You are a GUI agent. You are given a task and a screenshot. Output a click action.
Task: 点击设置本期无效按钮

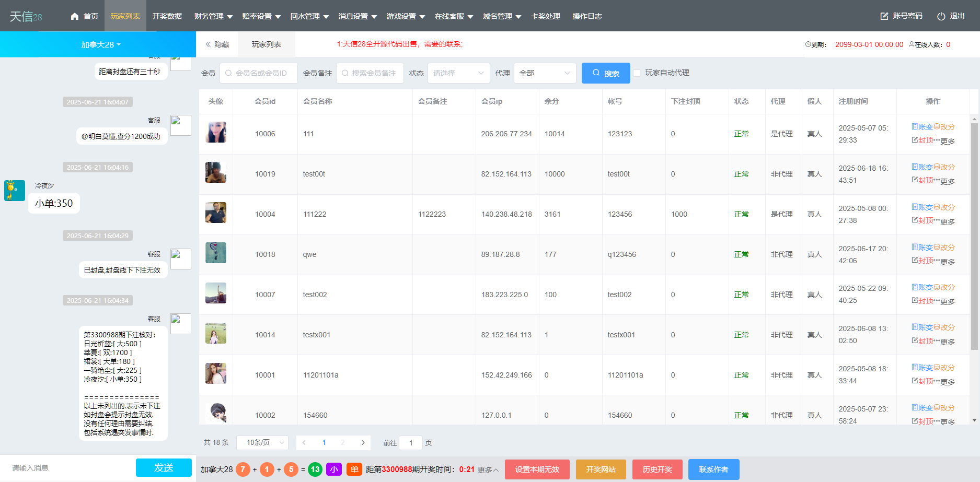click(536, 469)
